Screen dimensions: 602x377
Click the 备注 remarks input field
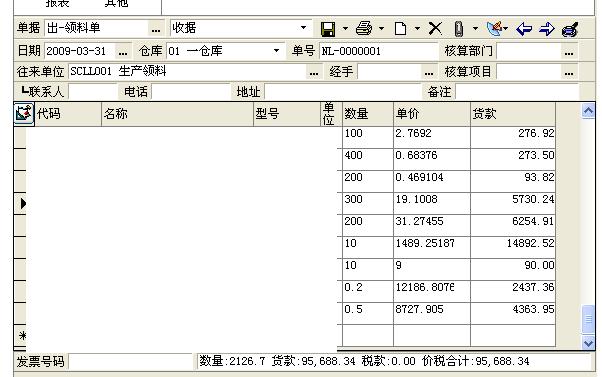pos(517,92)
